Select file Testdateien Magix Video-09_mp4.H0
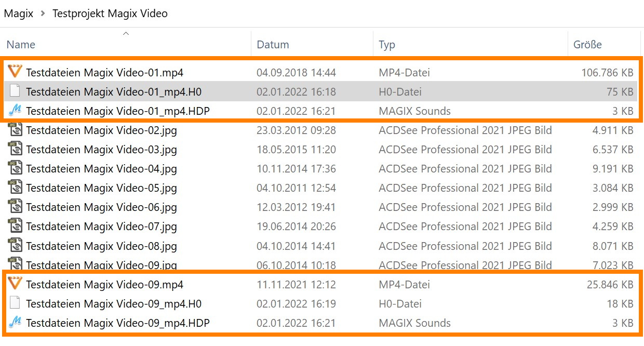 pos(114,304)
